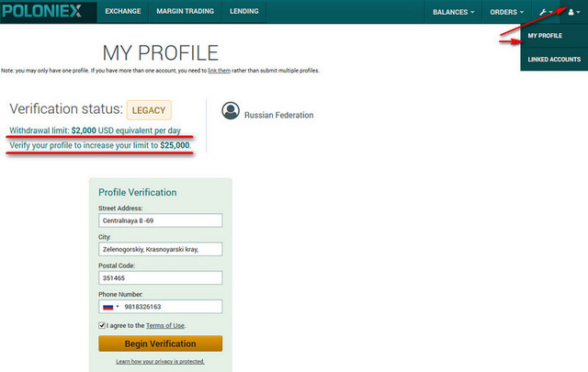The height and width of the screenshot is (372, 588).
Task: Open Margin Trading section
Action: 186,11
